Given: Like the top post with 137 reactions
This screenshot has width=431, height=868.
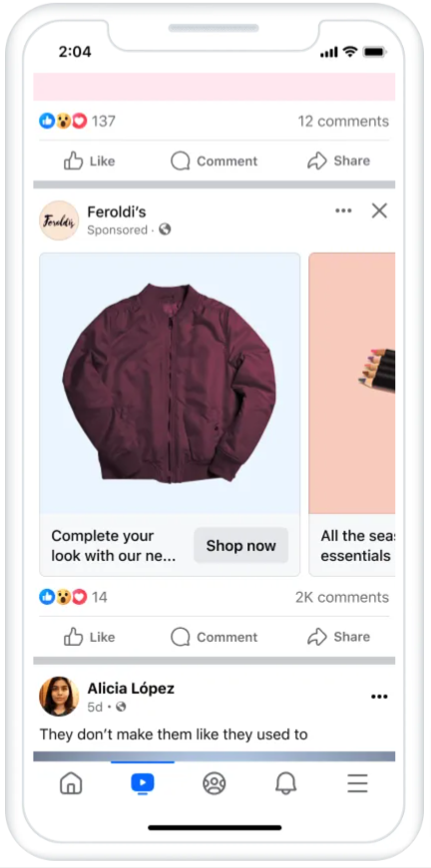Looking at the screenshot, I should [89, 161].
